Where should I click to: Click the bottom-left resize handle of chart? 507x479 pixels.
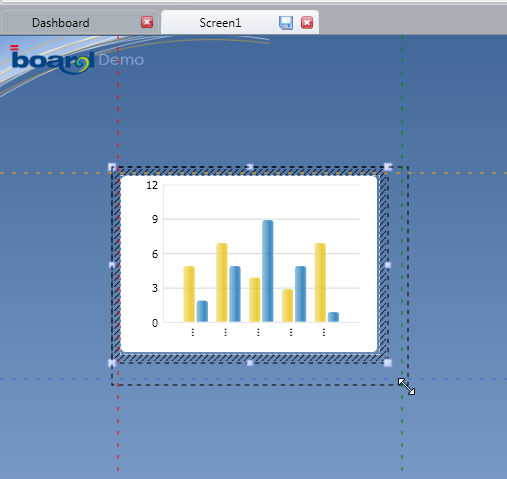pos(112,363)
